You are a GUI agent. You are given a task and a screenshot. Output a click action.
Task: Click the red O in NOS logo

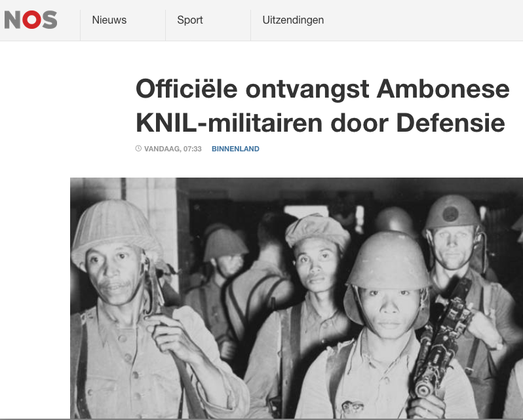point(31,20)
